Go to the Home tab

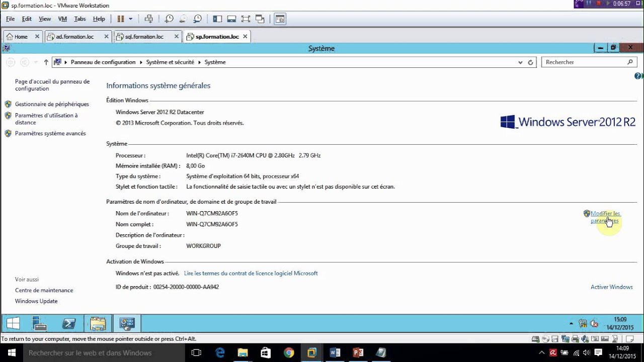(x=21, y=37)
